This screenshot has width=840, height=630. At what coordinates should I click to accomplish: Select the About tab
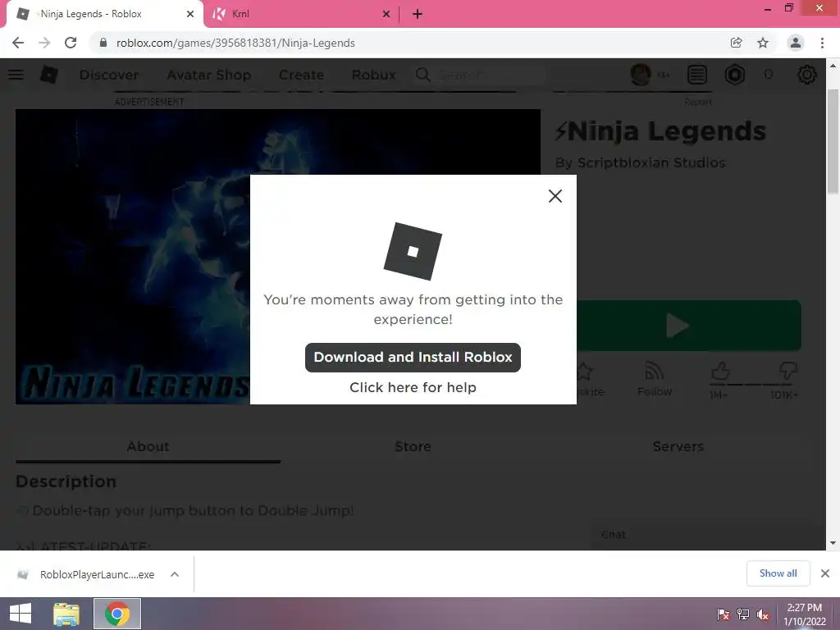[148, 446]
